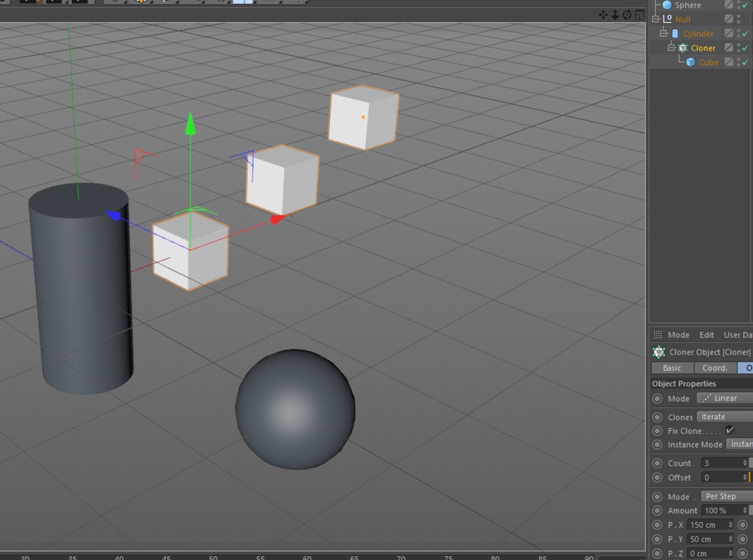
Task: Collapse the Cloner hierarchy
Action: 671,48
